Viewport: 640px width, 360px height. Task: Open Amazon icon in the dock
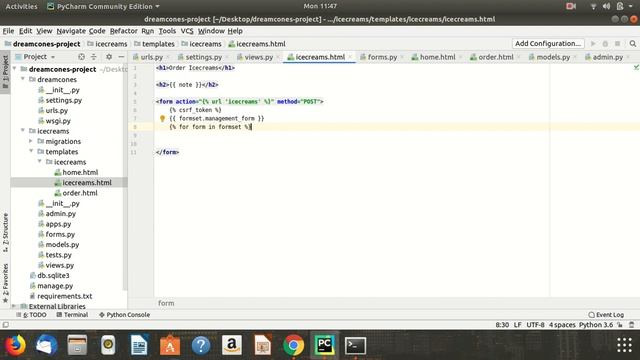pos(232,345)
